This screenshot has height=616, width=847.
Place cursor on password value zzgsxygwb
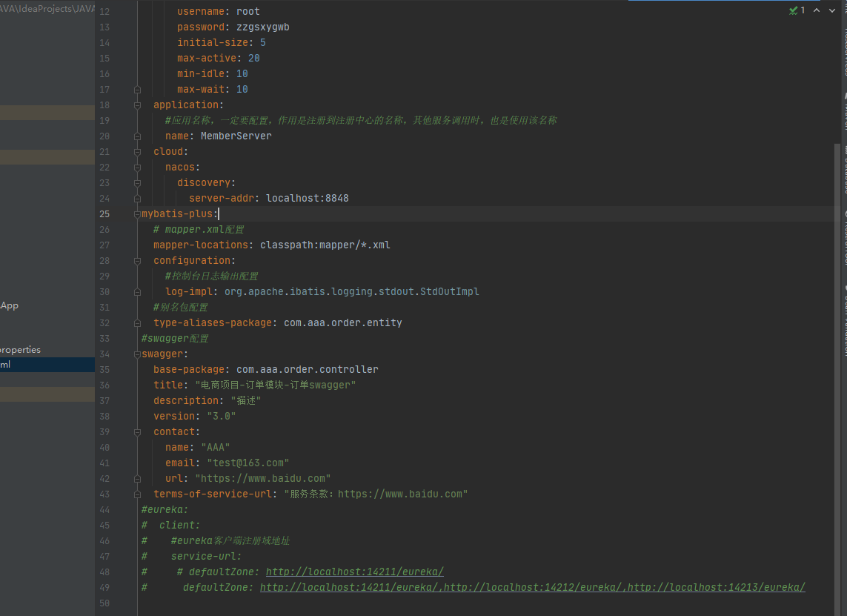(x=262, y=27)
